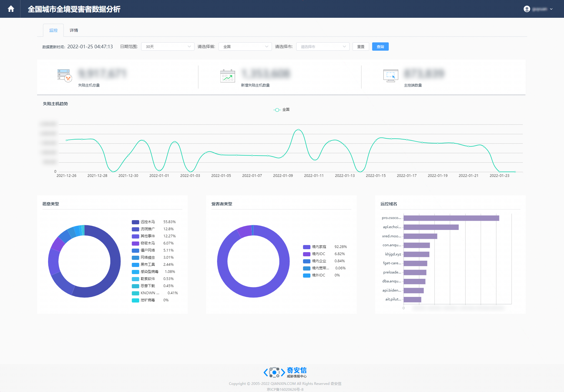564x392 pixels.
Task: Click the 2022-01-01 x-axis date label
Action: [159, 176]
